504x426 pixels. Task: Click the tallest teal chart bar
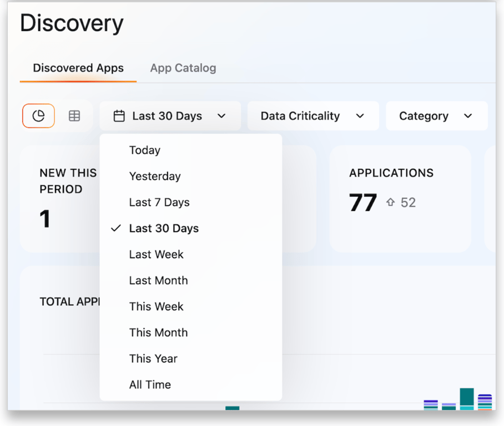pos(467,399)
